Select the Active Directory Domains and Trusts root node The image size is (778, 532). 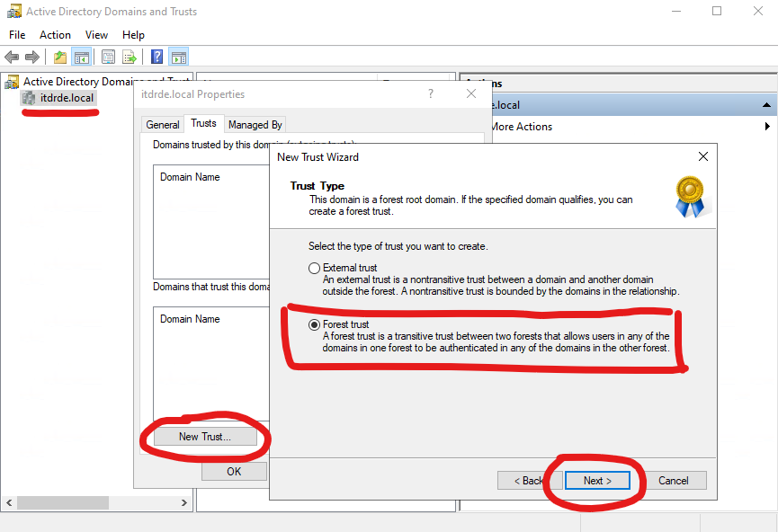pos(106,81)
